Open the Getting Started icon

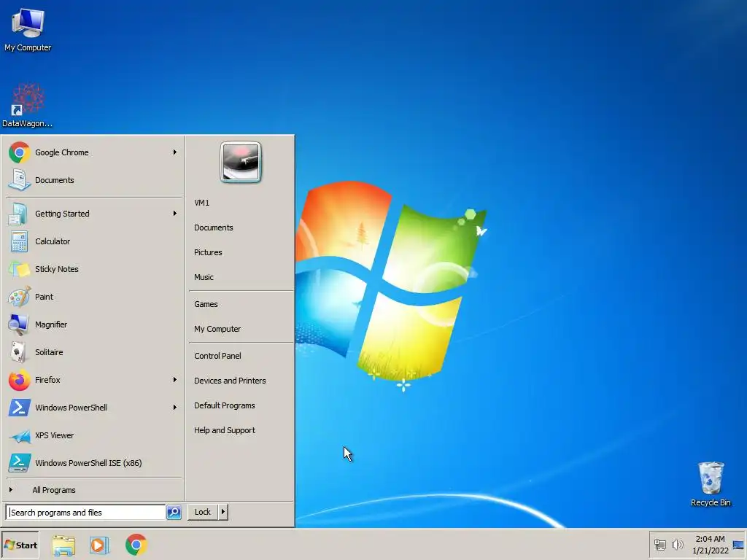click(19, 214)
